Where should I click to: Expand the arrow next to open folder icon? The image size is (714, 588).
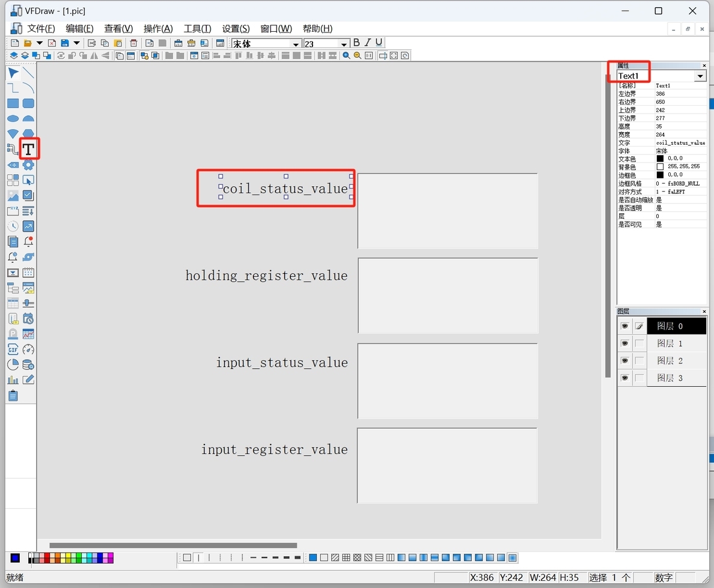(x=40, y=43)
